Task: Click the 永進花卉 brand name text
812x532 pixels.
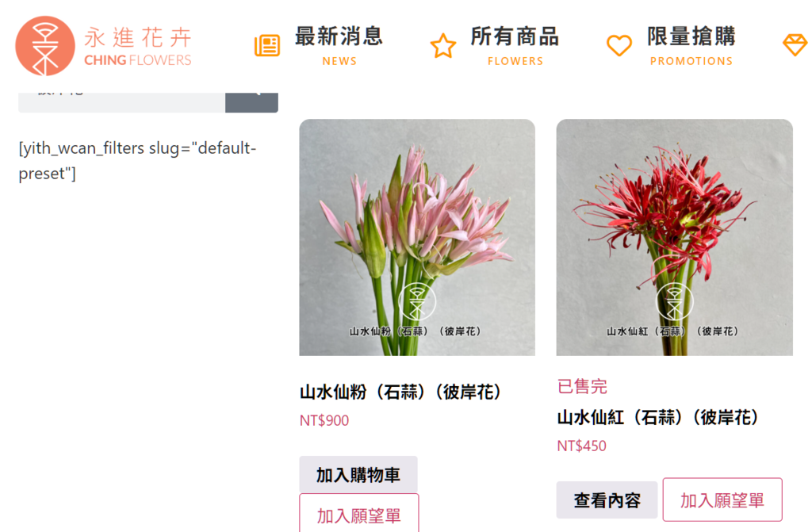Action: pos(138,37)
